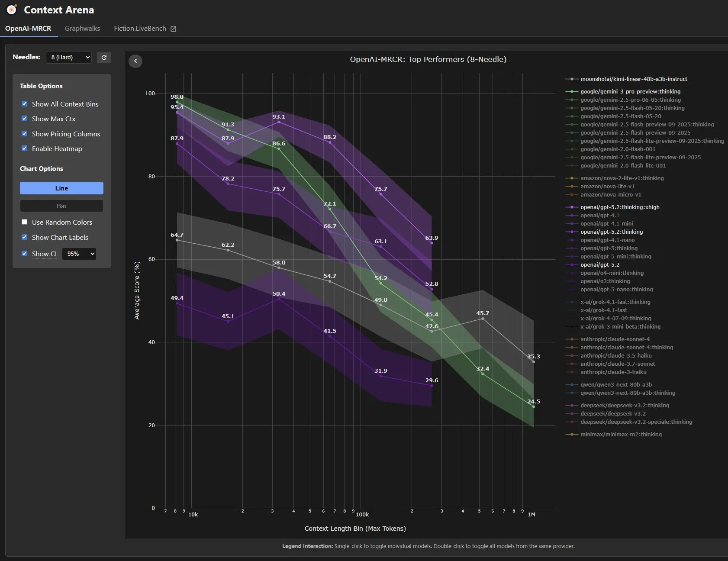728x561 pixels.
Task: Disable the Enable Heatmap checkbox
Action: coord(25,148)
